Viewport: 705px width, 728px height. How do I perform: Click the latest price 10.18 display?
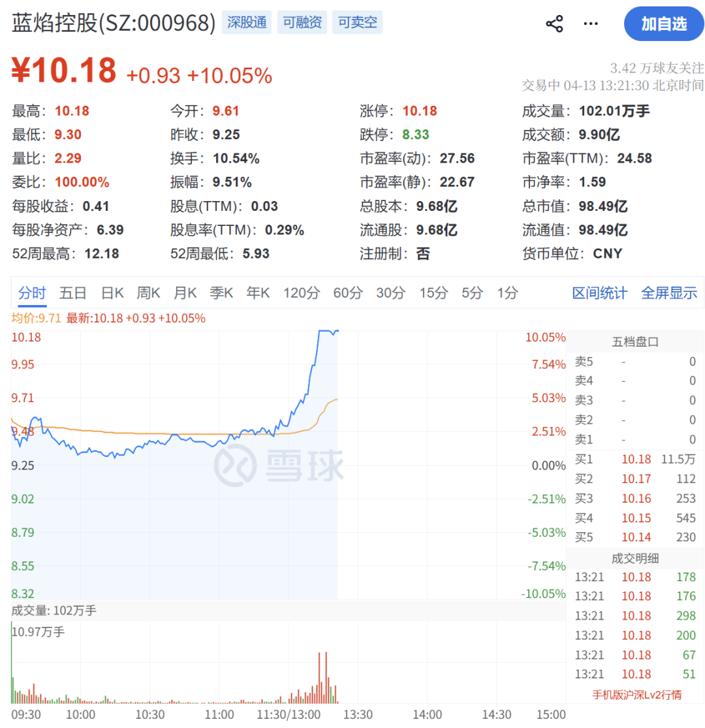coord(62,69)
